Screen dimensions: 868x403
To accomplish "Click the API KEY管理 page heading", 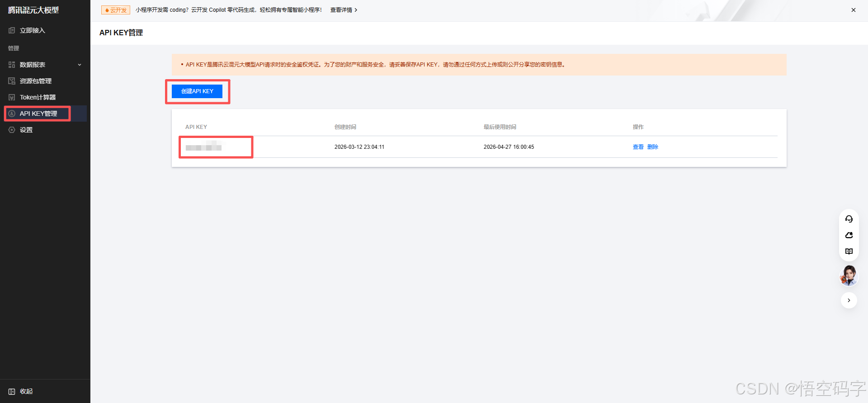I will pos(121,33).
